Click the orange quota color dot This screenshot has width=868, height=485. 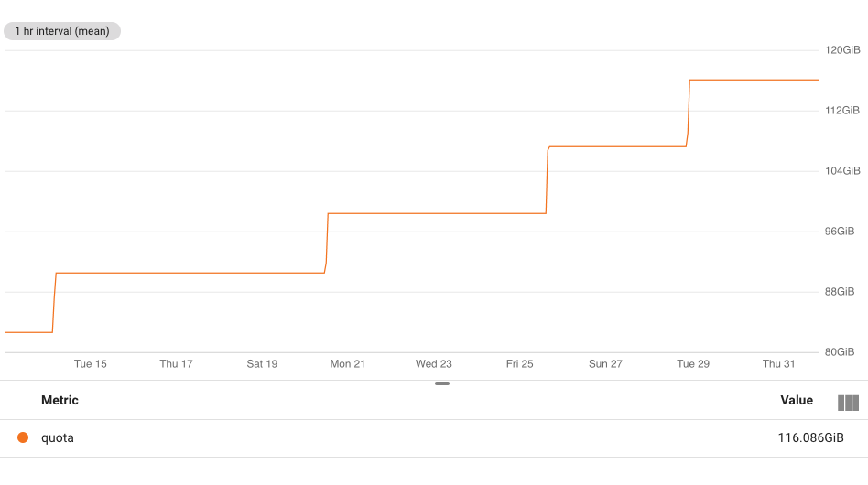[23, 437]
